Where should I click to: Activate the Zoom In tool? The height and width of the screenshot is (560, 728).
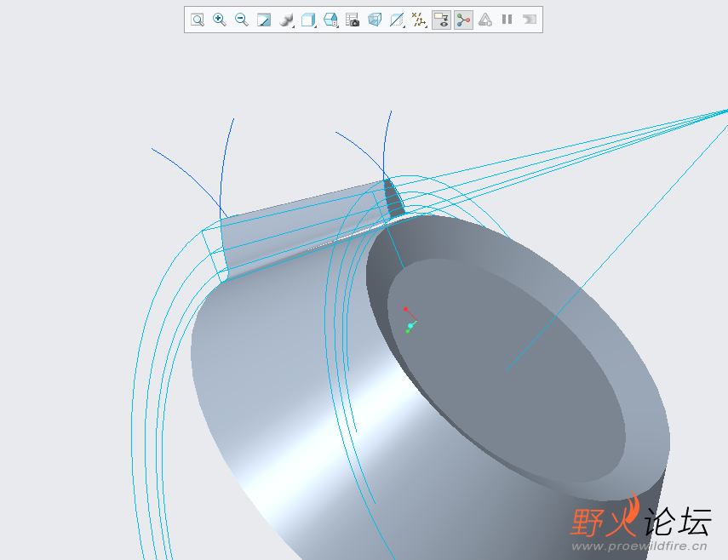click(x=219, y=20)
